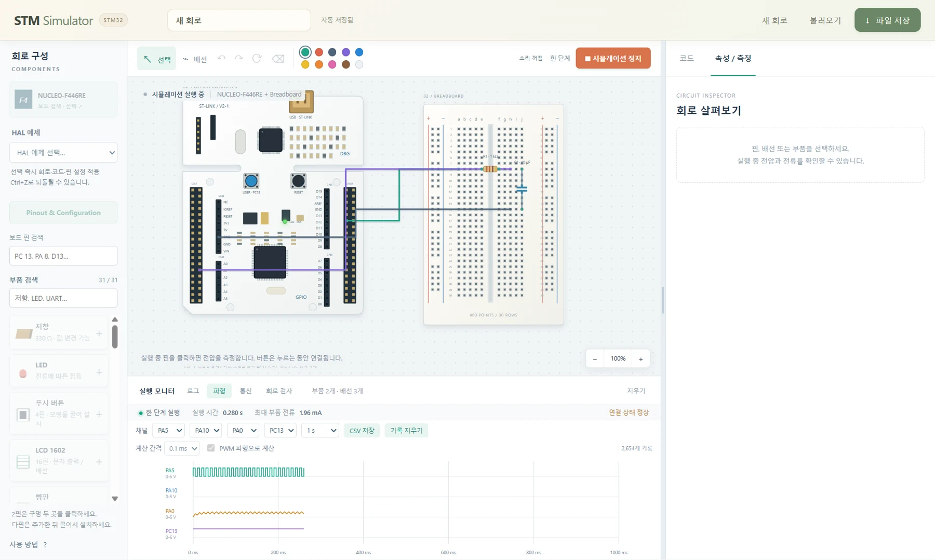Click the circuit name field 새 회로
The width and height of the screenshot is (935, 560).
pos(239,20)
